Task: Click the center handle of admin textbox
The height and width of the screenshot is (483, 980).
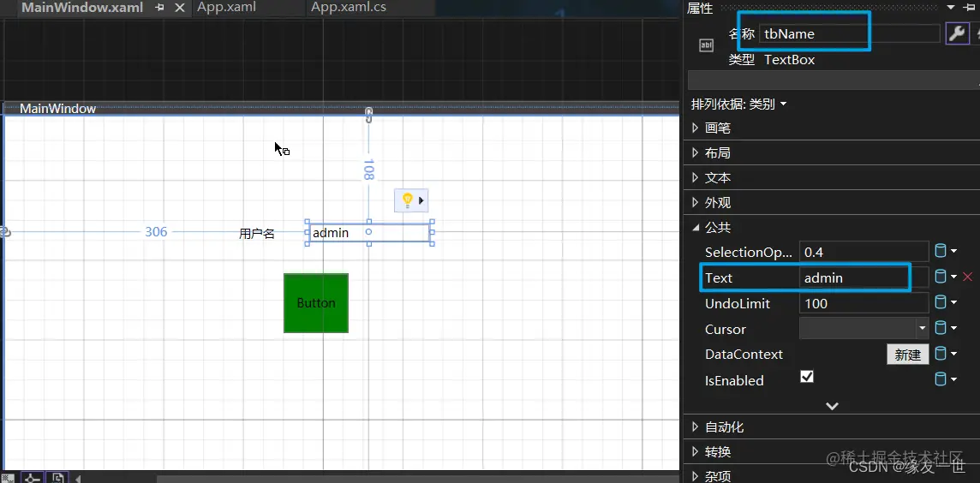Action: point(368,232)
